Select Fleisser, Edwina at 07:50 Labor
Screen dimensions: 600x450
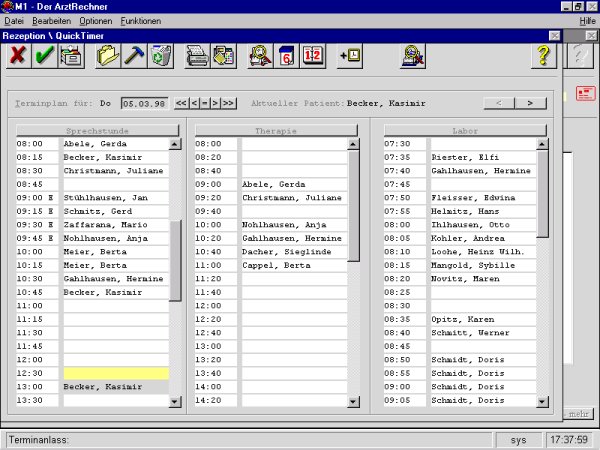pos(483,198)
